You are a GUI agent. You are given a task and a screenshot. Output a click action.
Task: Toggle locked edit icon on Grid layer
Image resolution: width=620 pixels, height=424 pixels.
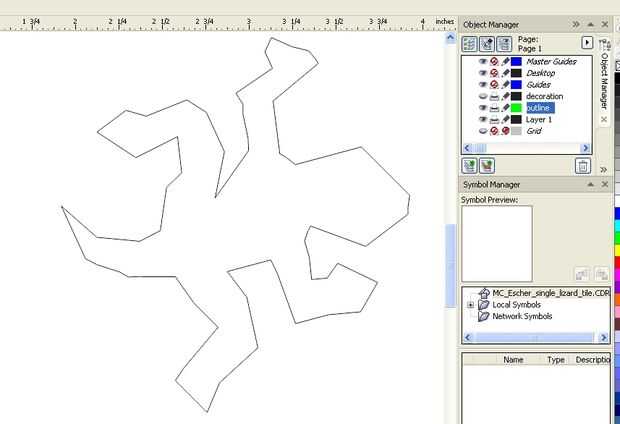click(505, 131)
